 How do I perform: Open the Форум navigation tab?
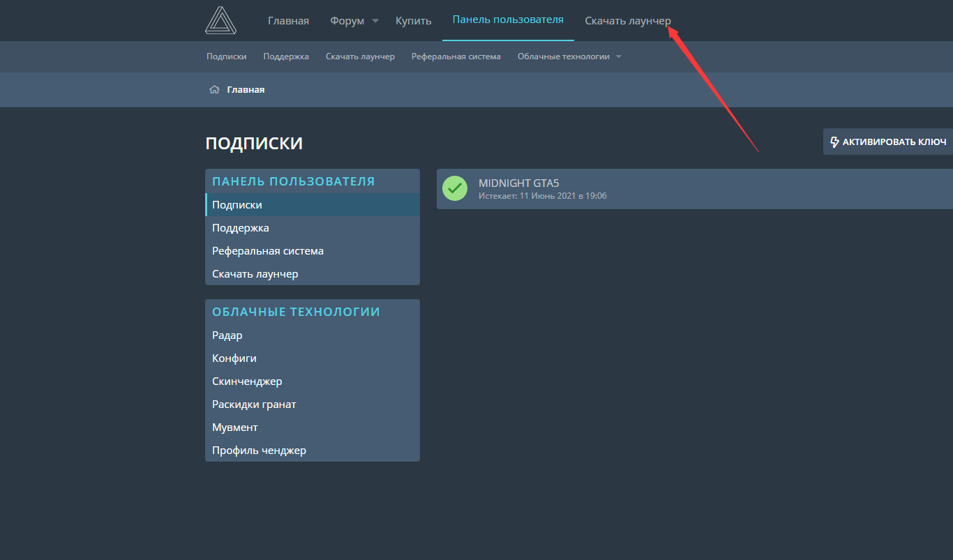347,21
